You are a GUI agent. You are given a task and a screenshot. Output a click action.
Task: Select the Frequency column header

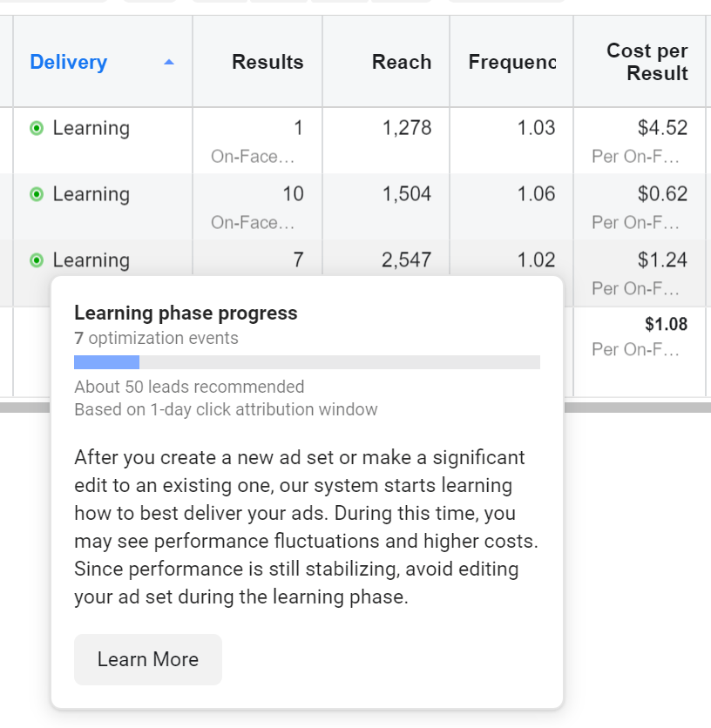tap(511, 63)
